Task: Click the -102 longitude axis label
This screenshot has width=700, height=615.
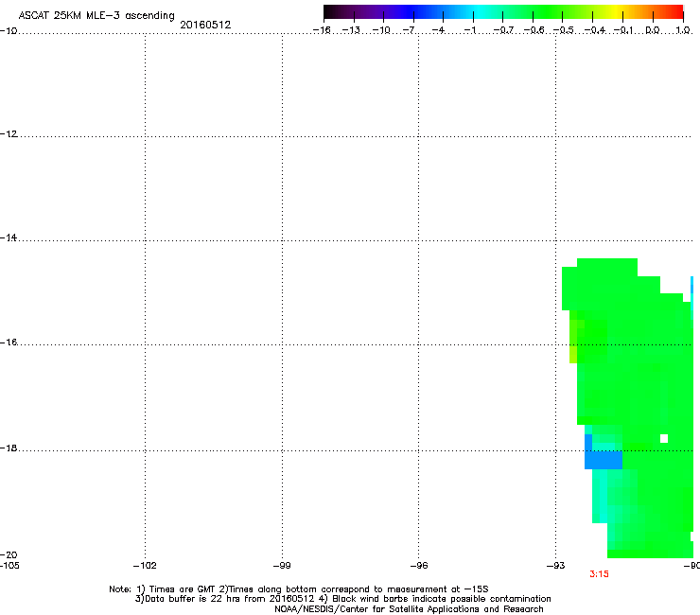Action: click(145, 566)
